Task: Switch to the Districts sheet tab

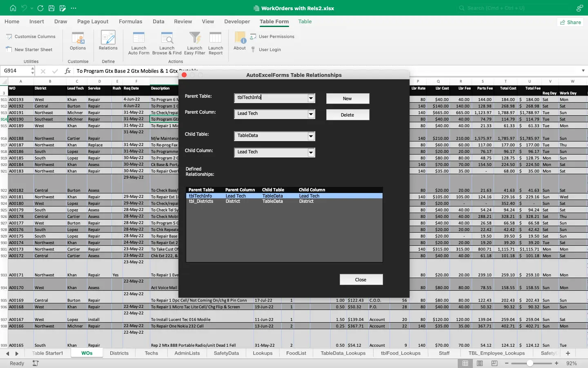Action: (119, 353)
